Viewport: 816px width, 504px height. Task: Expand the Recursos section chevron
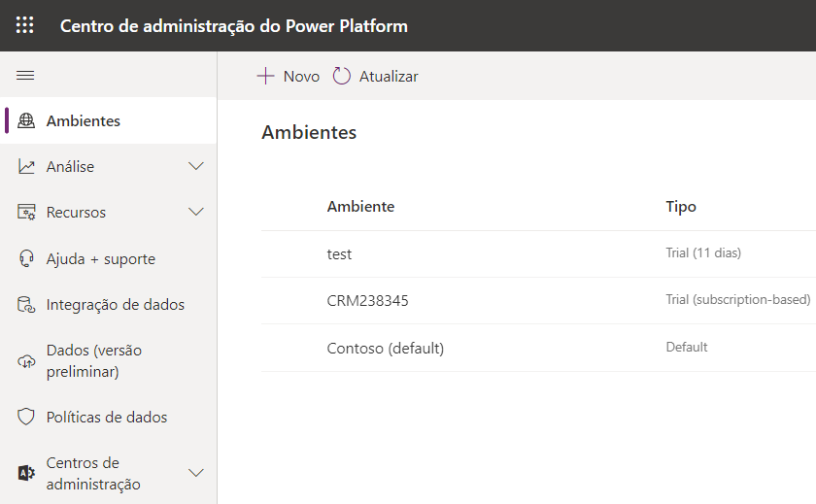(195, 213)
